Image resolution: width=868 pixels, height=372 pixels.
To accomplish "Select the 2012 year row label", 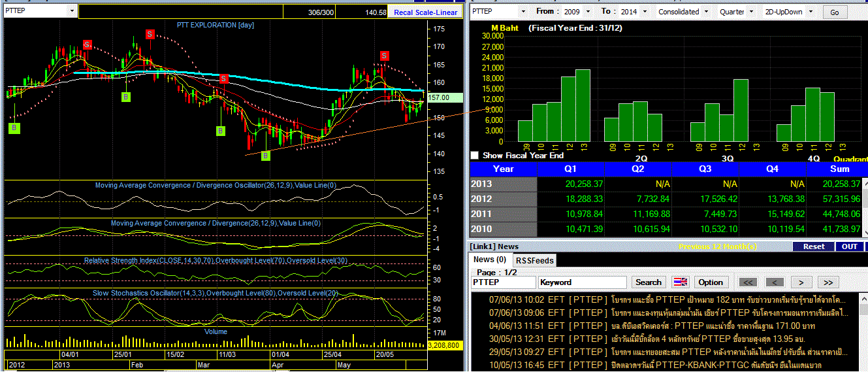I will point(503,199).
